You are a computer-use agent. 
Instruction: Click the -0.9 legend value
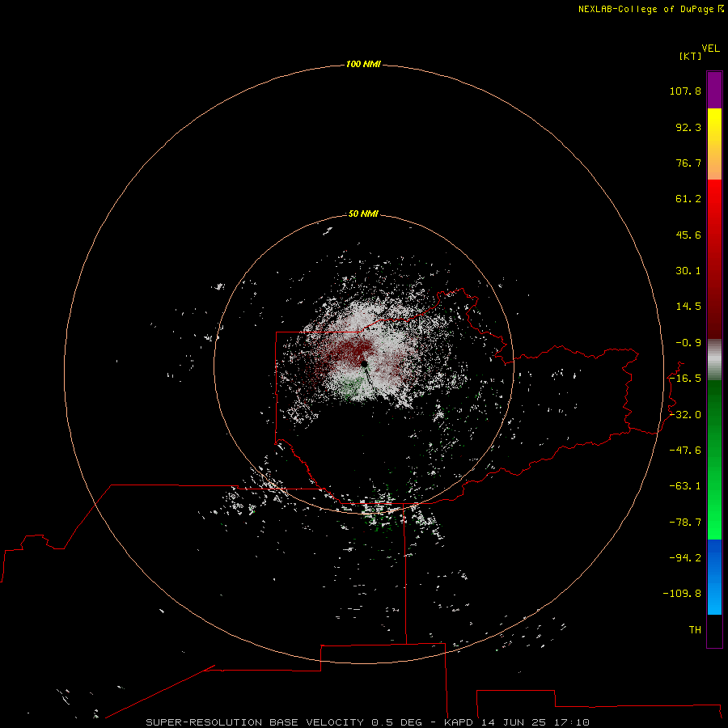[x=688, y=343]
